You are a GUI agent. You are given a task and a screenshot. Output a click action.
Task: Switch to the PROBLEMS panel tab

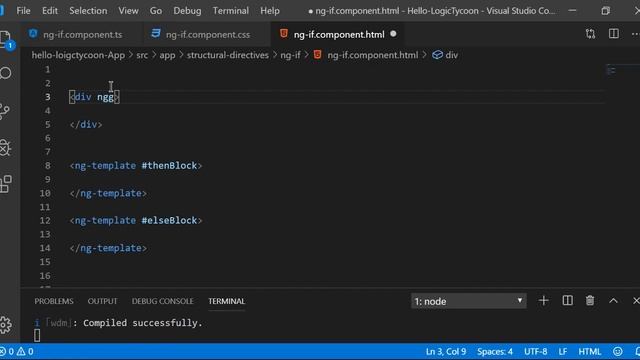pyautogui.click(x=54, y=301)
